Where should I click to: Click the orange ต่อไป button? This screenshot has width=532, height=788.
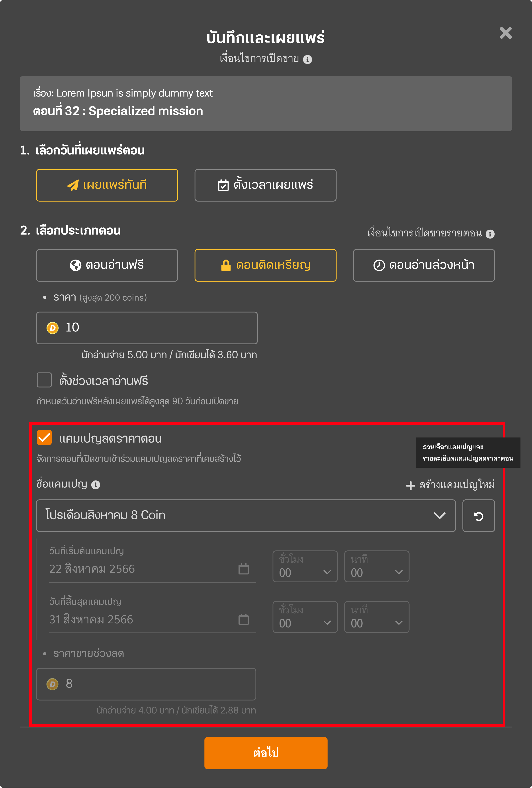point(266,753)
